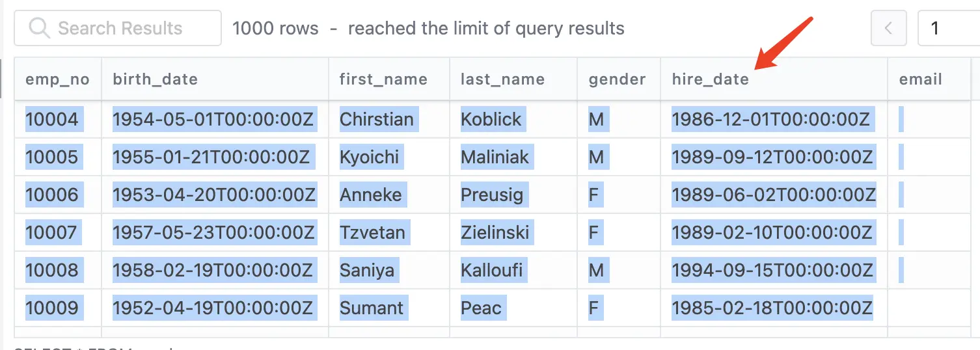Click the Search Results input field
Screen dimensions: 980x350
tap(118, 28)
